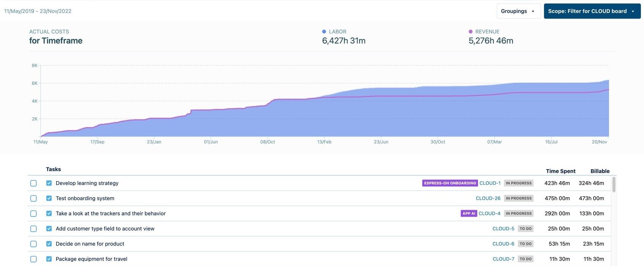
Task: Open the CLOUD-5 issue link
Action: [x=503, y=228]
